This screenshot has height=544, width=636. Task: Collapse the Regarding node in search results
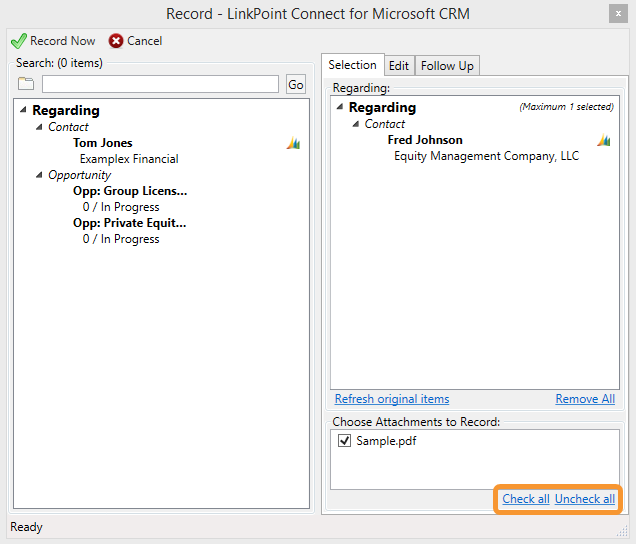point(23,110)
